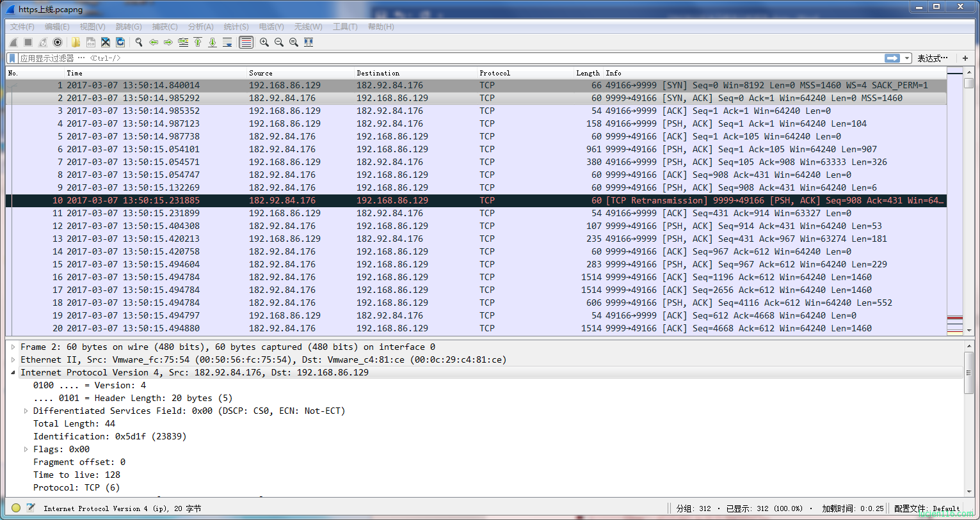Image resolution: width=980 pixels, height=520 pixels.
Task: Click the 配置文件: Default profile label
Action: coord(927,508)
